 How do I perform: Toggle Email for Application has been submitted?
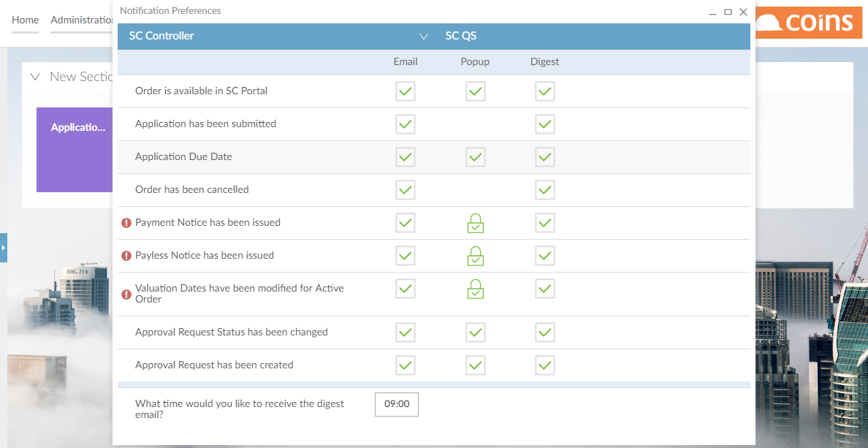tap(406, 124)
